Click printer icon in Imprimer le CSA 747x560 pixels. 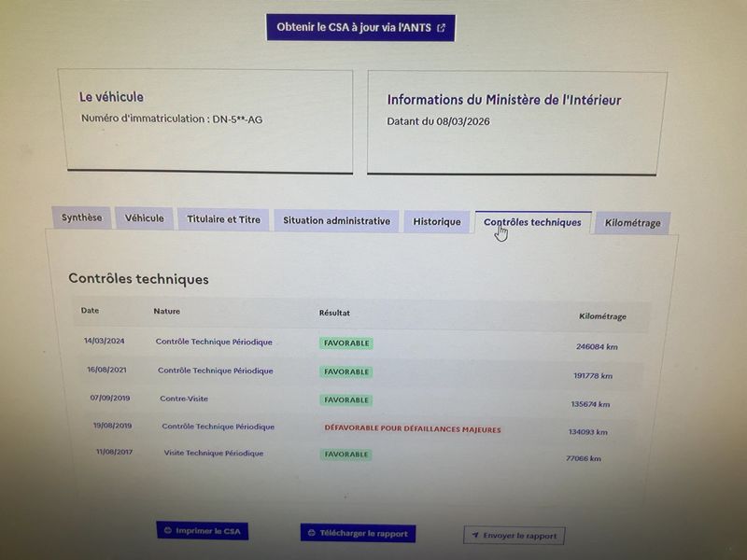(x=168, y=530)
